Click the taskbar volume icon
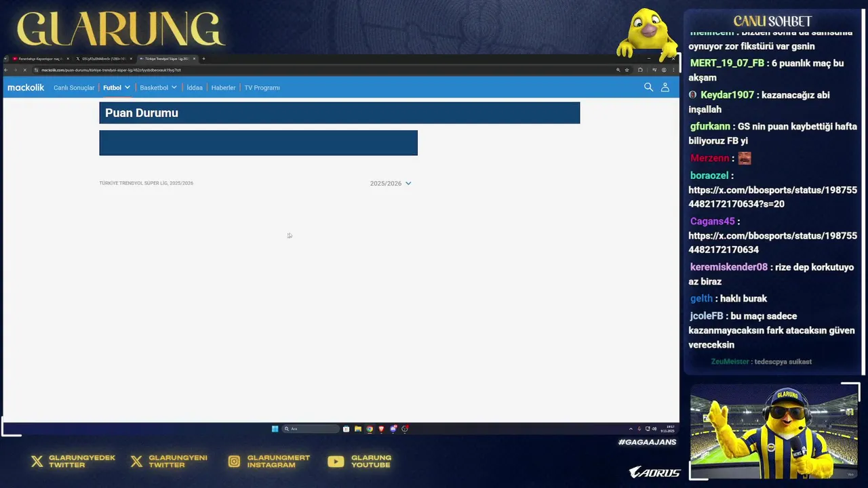The height and width of the screenshot is (488, 868). [654, 428]
